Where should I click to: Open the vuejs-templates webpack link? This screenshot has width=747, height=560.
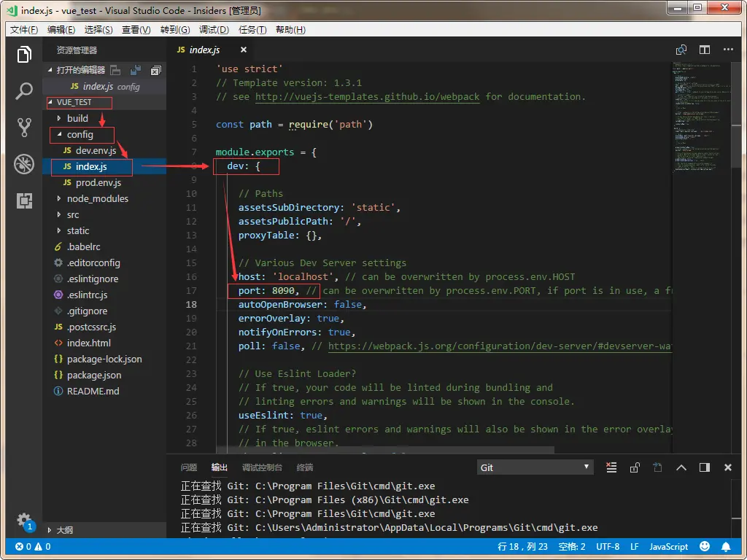[x=367, y=96]
